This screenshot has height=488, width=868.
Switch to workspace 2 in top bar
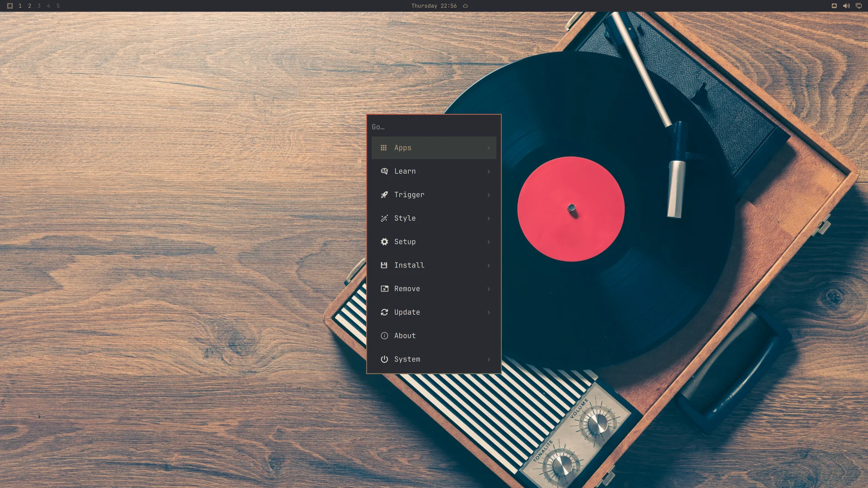pos(29,6)
